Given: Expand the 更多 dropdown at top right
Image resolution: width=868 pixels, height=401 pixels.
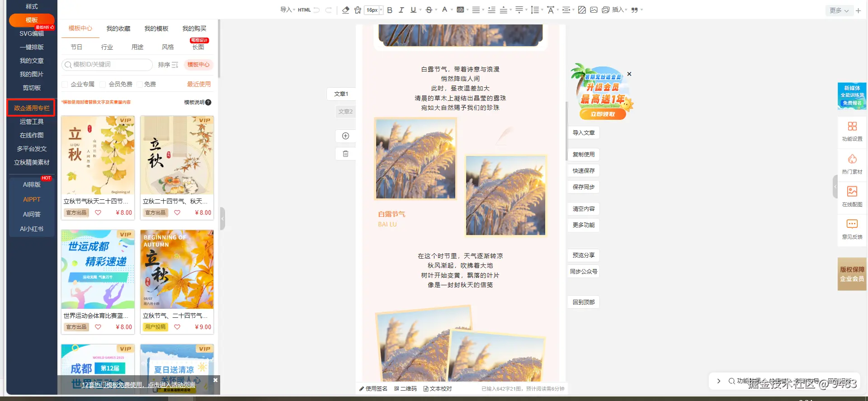Looking at the screenshot, I should [839, 10].
